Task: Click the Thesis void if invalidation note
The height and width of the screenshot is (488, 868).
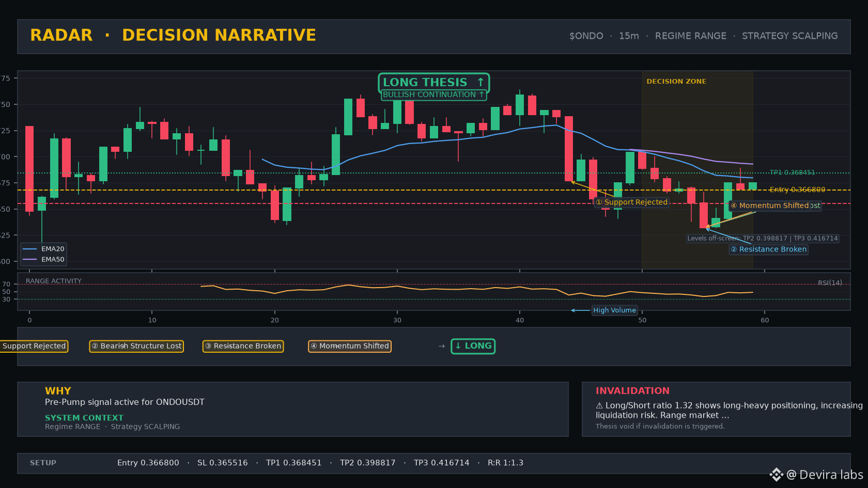Action: pos(660,427)
